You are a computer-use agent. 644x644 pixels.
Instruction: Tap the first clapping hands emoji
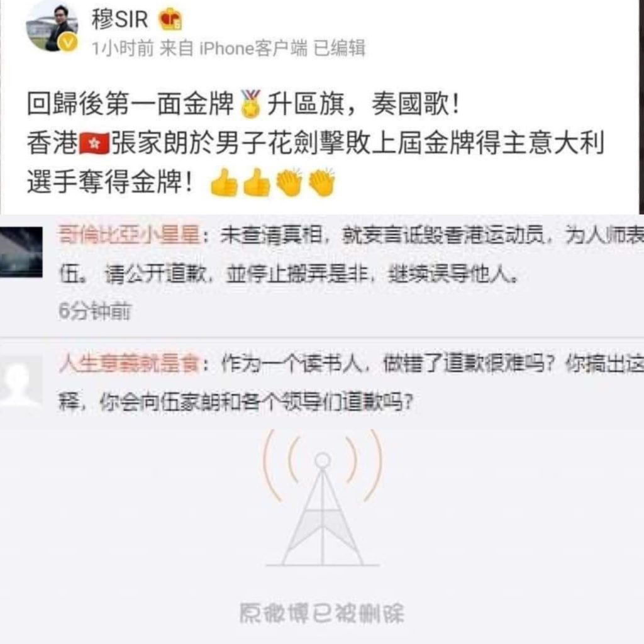coord(289,182)
